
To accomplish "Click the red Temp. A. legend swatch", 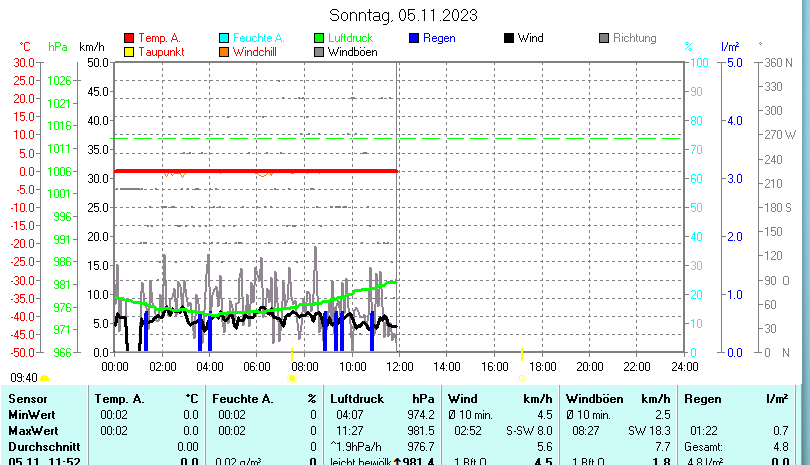I will (128, 38).
